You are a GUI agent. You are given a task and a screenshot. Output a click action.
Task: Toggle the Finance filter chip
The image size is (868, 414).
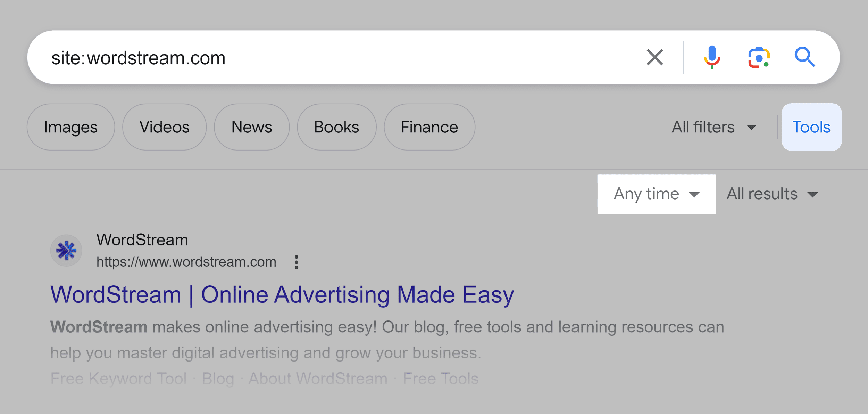[429, 127]
